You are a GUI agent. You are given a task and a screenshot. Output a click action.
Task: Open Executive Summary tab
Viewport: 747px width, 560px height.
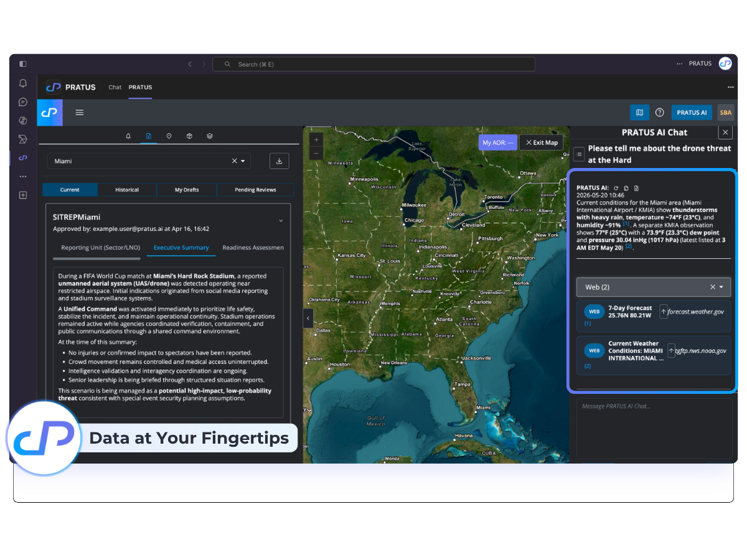coord(181,248)
